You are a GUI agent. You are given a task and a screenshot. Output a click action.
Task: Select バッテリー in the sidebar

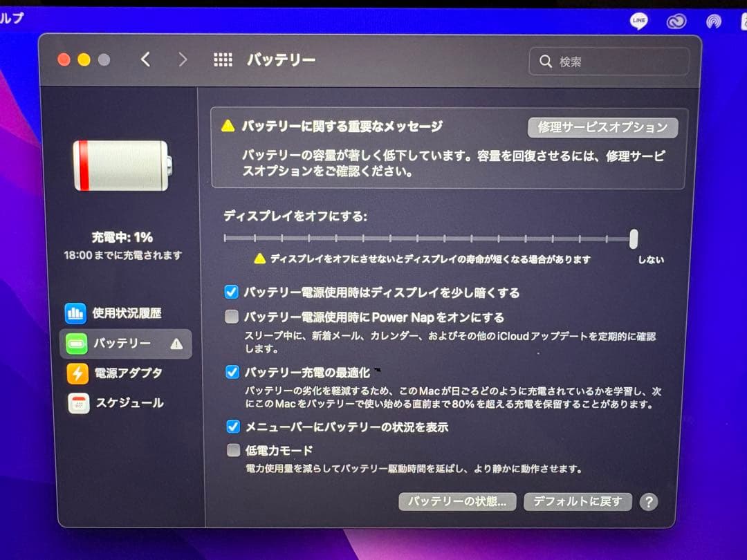[x=123, y=344]
